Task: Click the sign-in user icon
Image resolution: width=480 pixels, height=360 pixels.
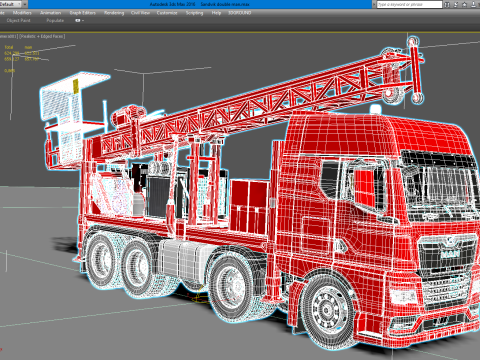Action: point(473,4)
